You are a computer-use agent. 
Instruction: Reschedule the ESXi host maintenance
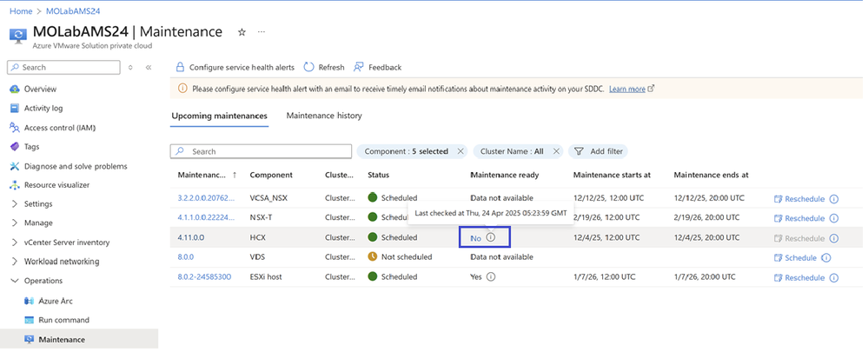pyautogui.click(x=798, y=277)
